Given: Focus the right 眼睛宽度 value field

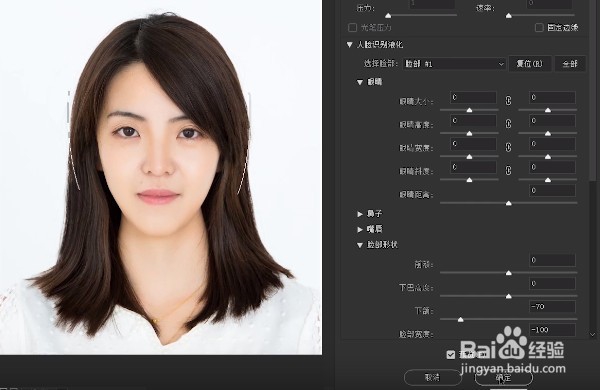Looking at the screenshot, I should 552,144.
